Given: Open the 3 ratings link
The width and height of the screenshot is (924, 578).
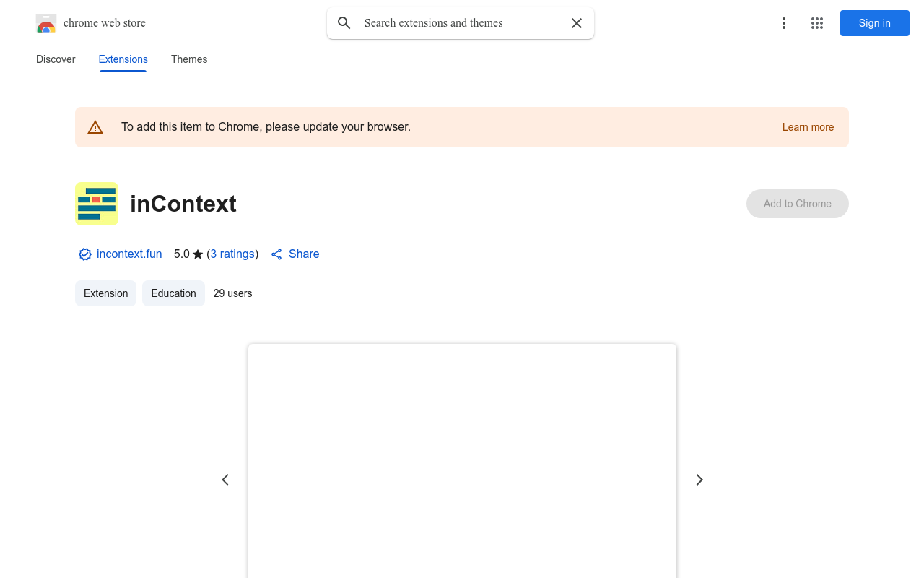Looking at the screenshot, I should (232, 254).
